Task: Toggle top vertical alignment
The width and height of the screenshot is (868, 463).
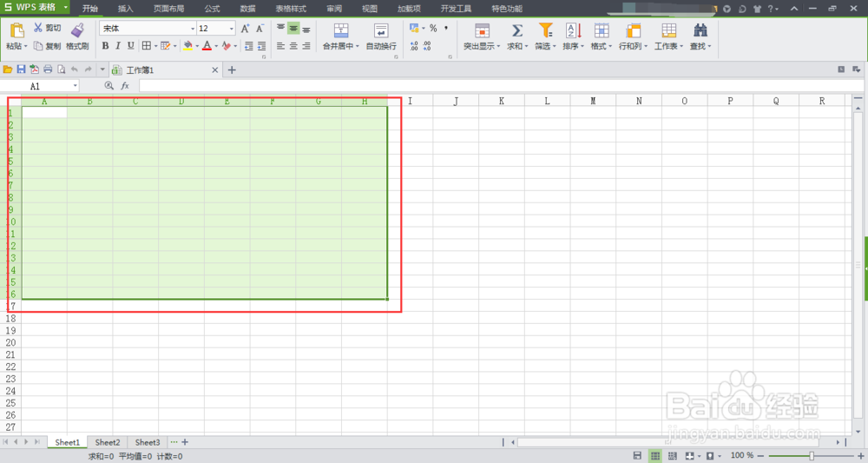Action: [x=280, y=29]
